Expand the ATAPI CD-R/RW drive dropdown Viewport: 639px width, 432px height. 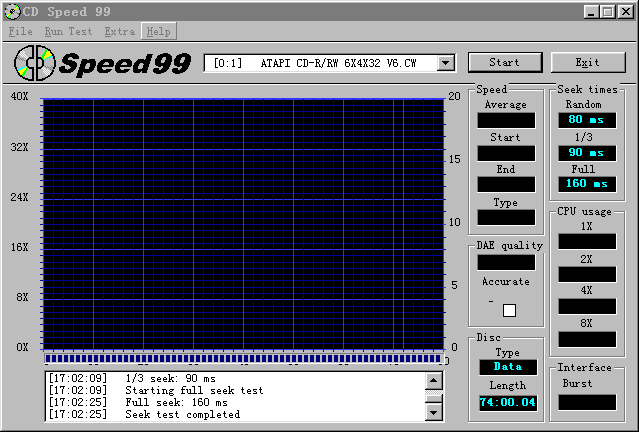coord(445,63)
